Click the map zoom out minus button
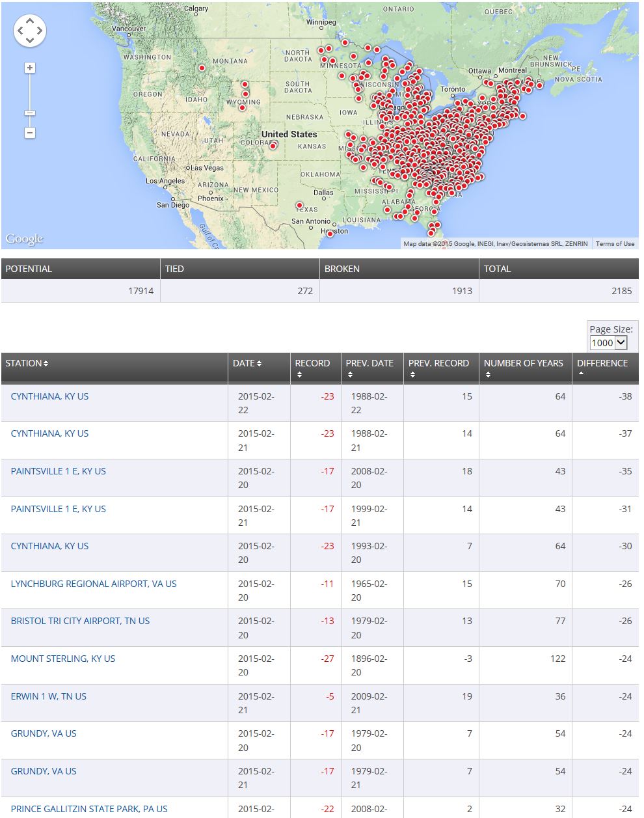The image size is (644, 818). (29, 133)
